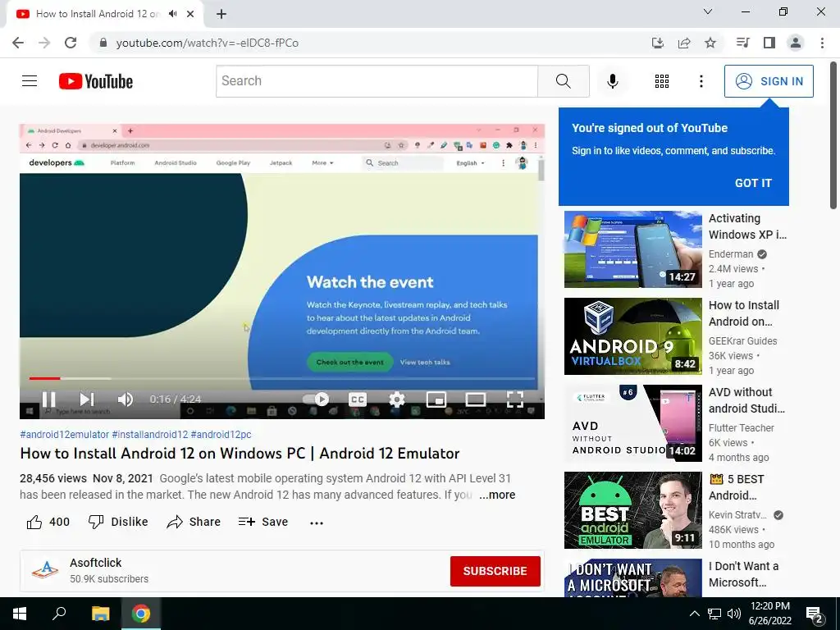Show hidden system tray icons
Viewport: 840px width, 630px height.
pyautogui.click(x=694, y=614)
